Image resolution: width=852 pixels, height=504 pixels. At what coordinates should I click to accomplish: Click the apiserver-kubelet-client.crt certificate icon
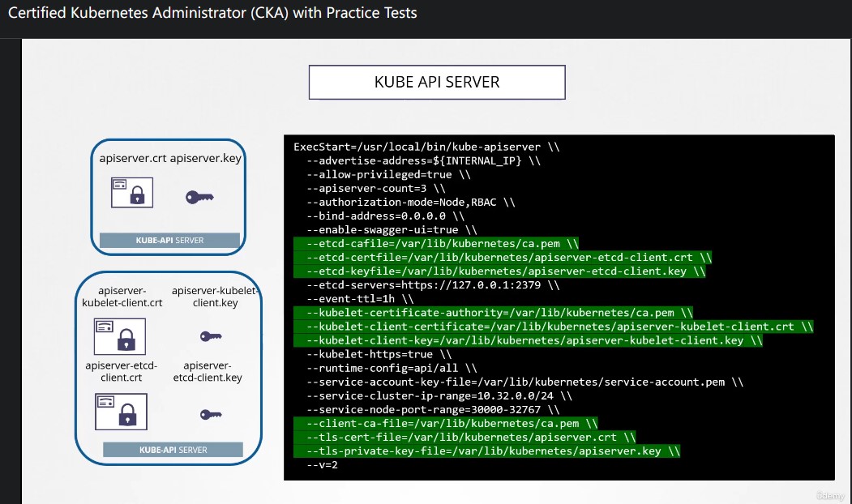click(x=120, y=337)
